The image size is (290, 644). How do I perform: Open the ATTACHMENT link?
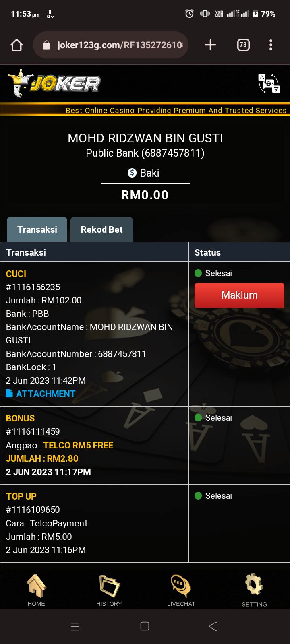coord(41,394)
